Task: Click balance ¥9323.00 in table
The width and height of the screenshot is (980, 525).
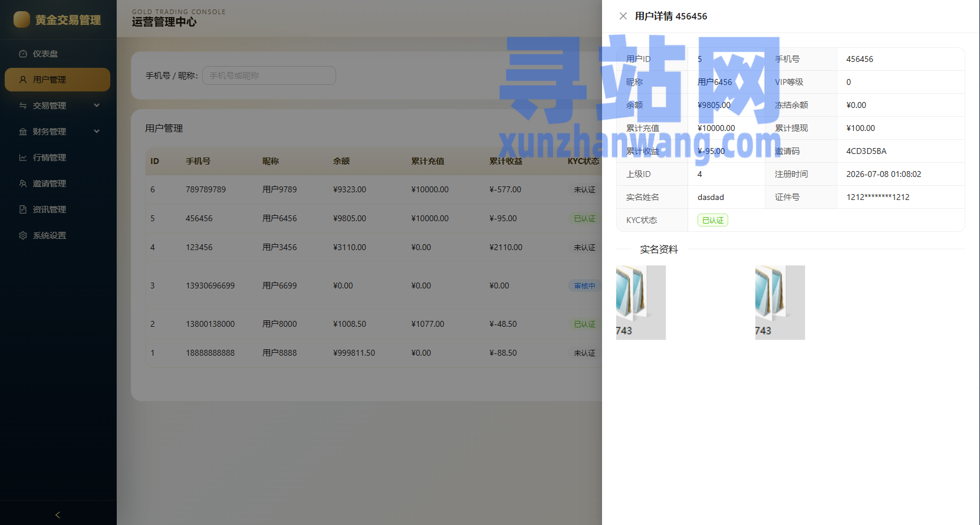Action: (350, 189)
